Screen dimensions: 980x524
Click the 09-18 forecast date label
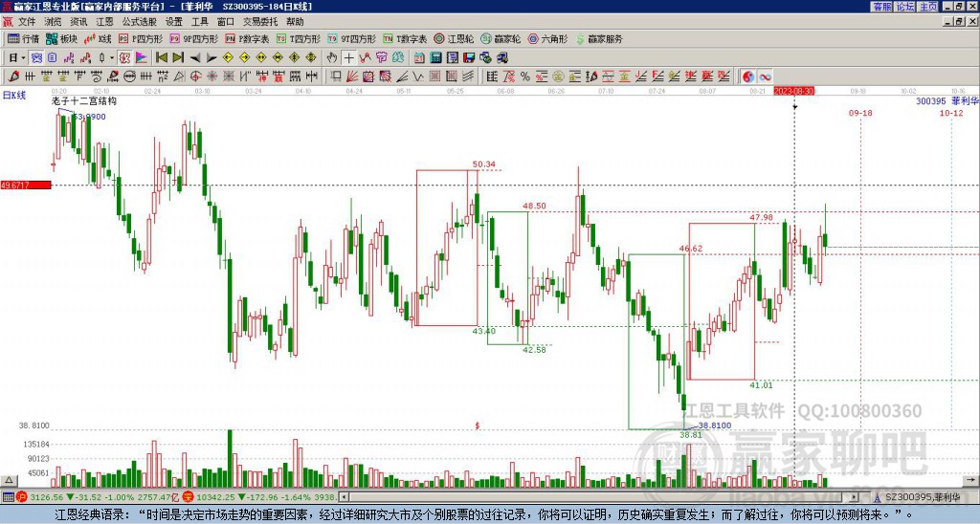pos(860,113)
